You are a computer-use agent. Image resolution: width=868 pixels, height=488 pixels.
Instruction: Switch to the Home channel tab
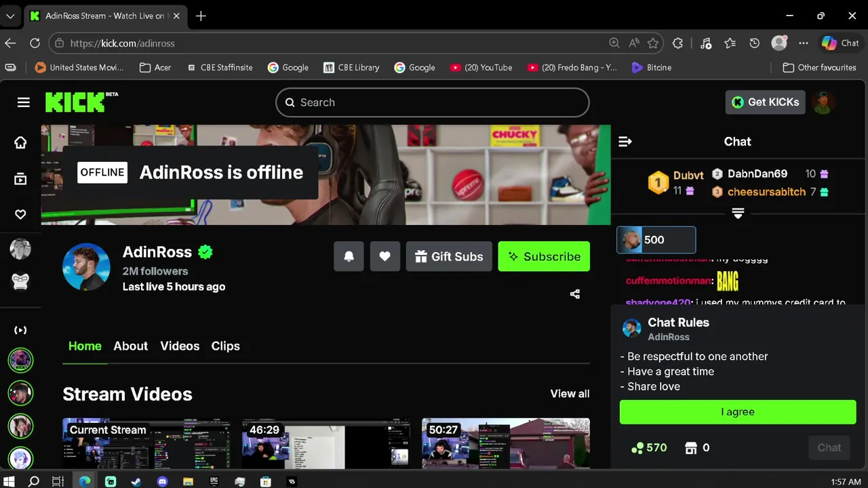coord(85,346)
